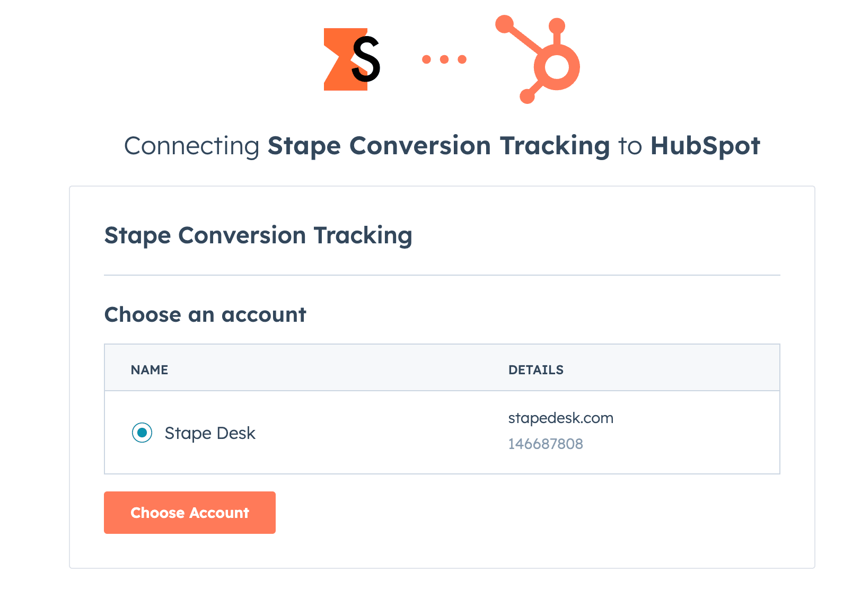Select the Stape Desk radio button

pyautogui.click(x=142, y=433)
